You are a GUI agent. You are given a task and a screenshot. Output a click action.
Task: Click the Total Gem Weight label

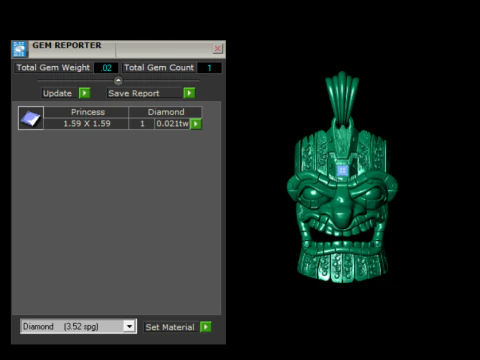click(53, 68)
